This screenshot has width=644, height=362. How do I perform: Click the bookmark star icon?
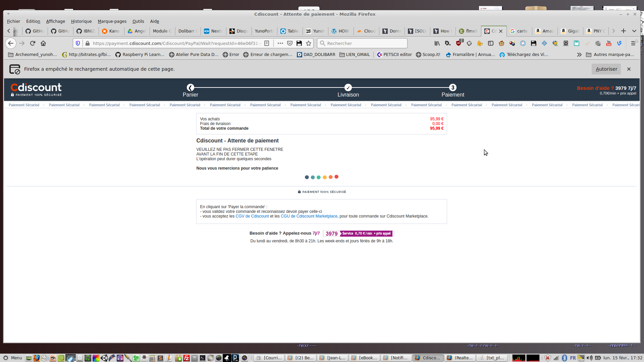309,43
